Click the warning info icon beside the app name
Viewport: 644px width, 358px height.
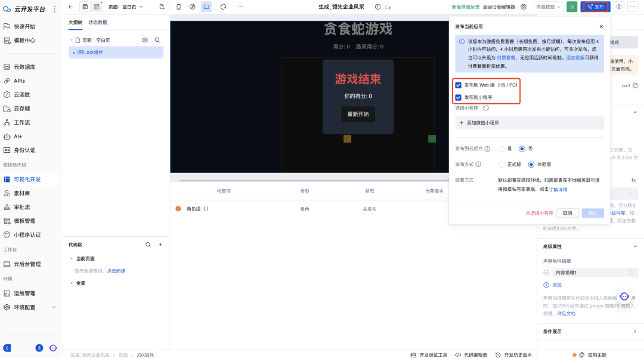pos(377,7)
